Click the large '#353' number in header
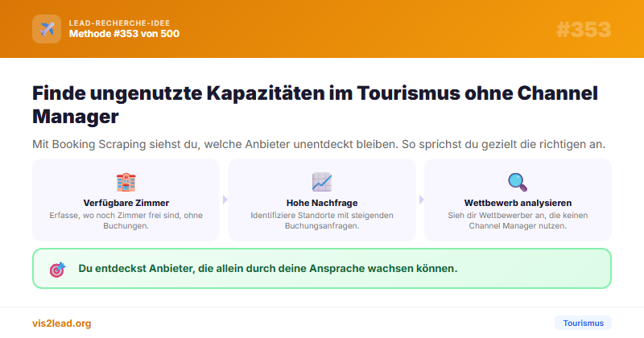644x338 pixels. (584, 30)
